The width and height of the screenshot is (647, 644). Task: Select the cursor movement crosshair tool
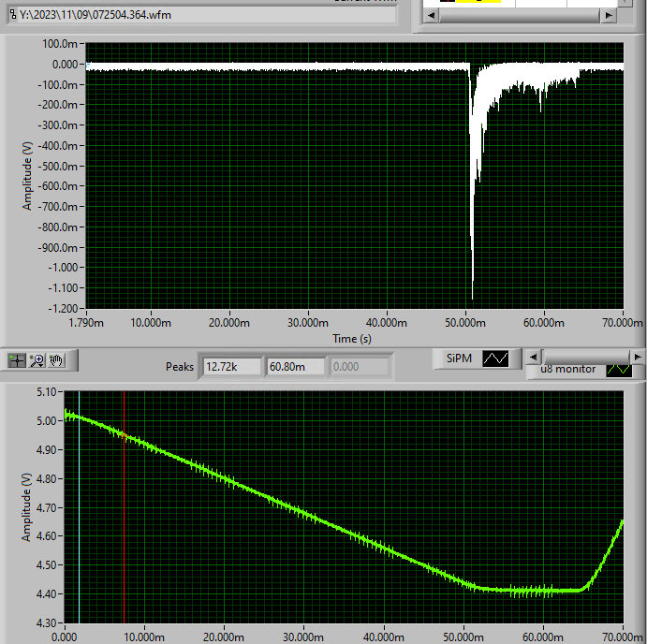coord(17,360)
